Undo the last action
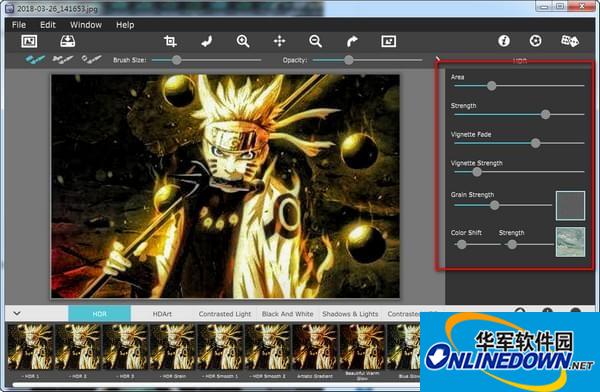 coord(207,41)
